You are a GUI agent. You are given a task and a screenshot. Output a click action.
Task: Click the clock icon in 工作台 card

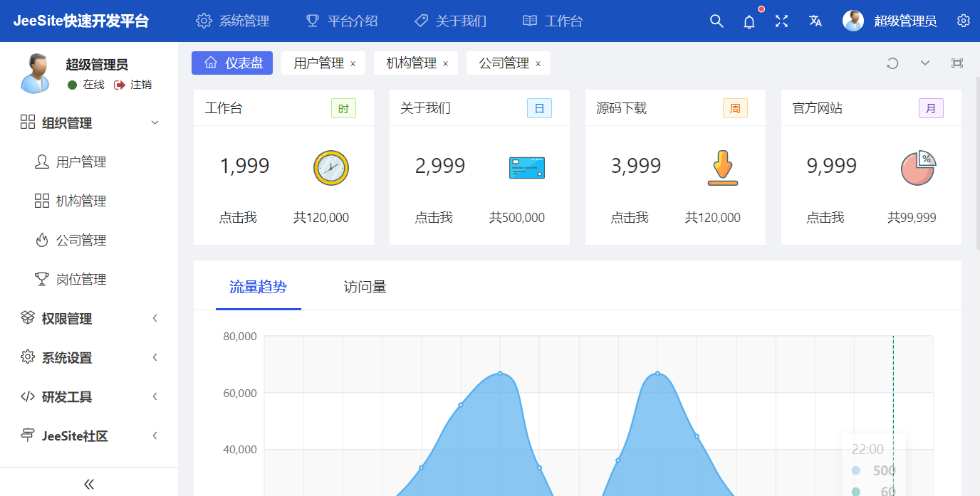[x=331, y=168]
